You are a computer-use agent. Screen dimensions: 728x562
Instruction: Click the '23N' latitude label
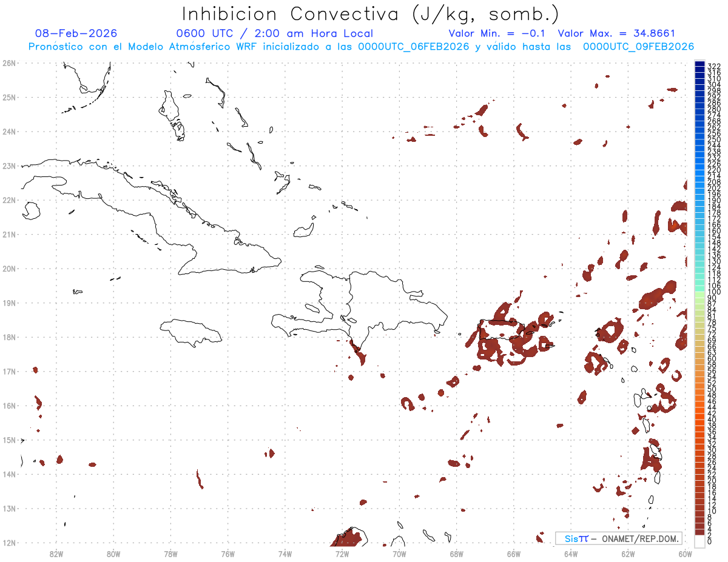(9, 166)
